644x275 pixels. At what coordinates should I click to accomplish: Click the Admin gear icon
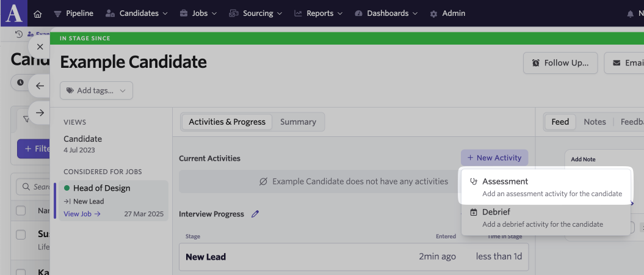433,13
